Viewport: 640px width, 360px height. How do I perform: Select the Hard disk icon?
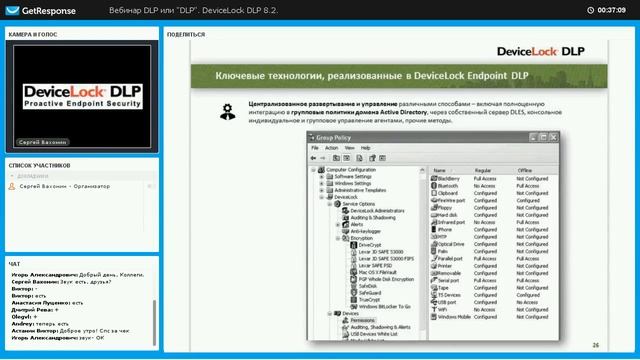434,215
